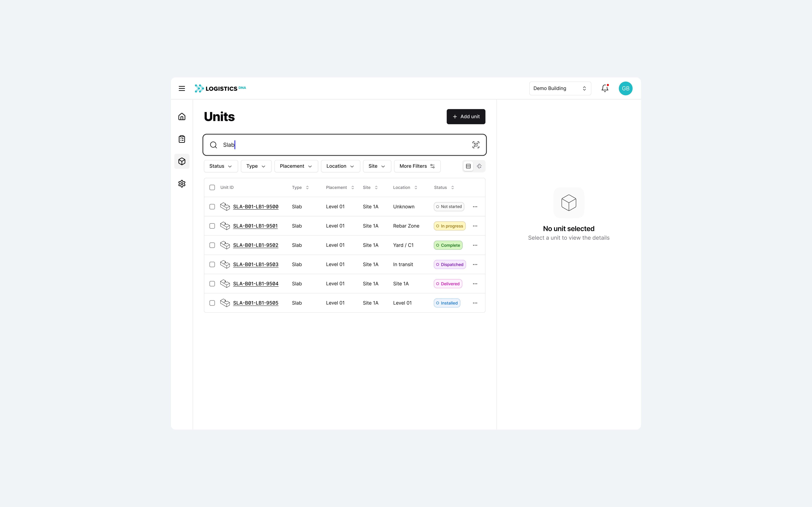Expand the Status filter dropdown

[220, 166]
